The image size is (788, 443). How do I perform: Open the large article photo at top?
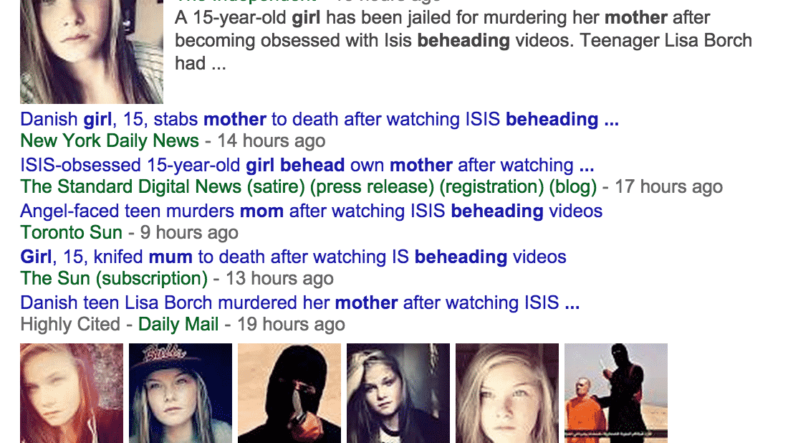91,52
